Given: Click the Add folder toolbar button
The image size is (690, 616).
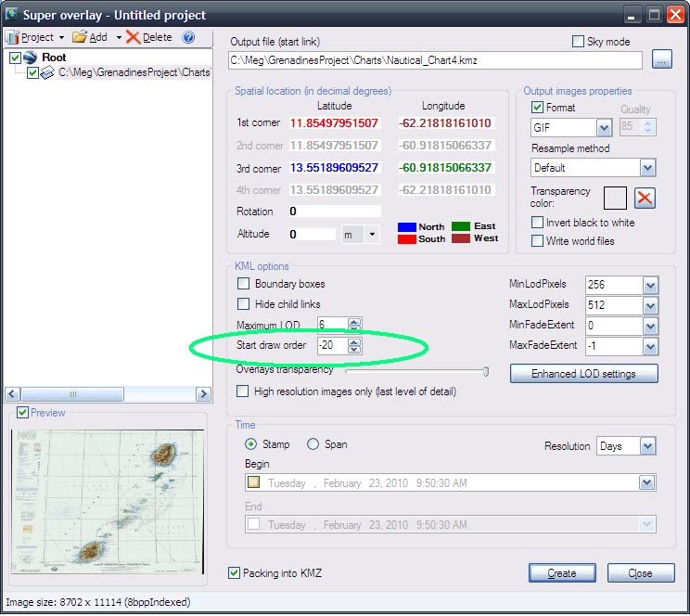Looking at the screenshot, I should tap(90, 37).
